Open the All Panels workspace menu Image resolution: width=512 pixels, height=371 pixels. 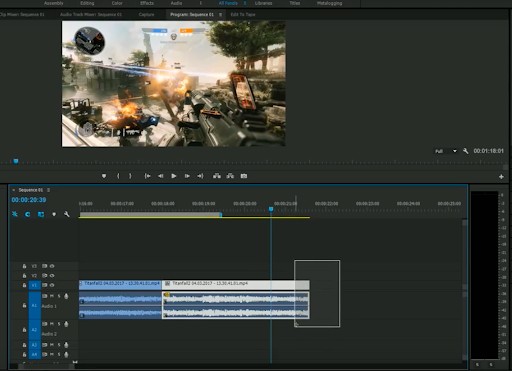point(245,3)
